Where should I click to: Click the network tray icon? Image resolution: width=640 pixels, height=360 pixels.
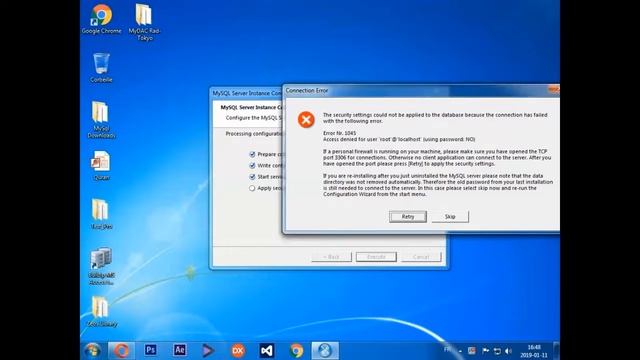497,351
